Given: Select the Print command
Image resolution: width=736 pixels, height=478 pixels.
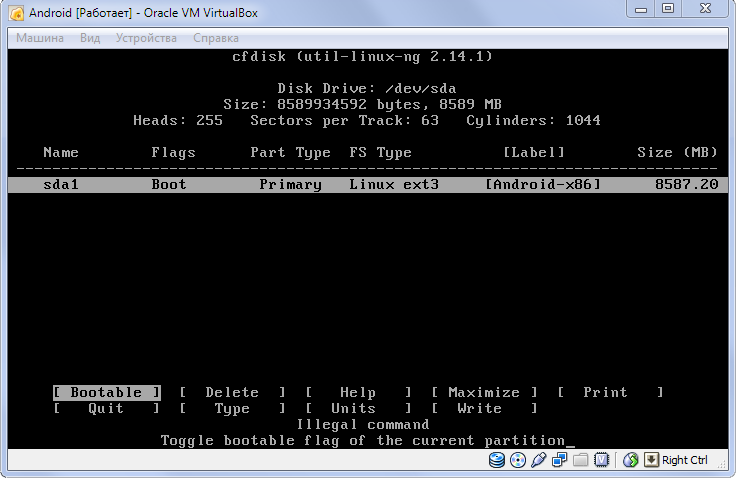Looking at the screenshot, I should [610, 393].
